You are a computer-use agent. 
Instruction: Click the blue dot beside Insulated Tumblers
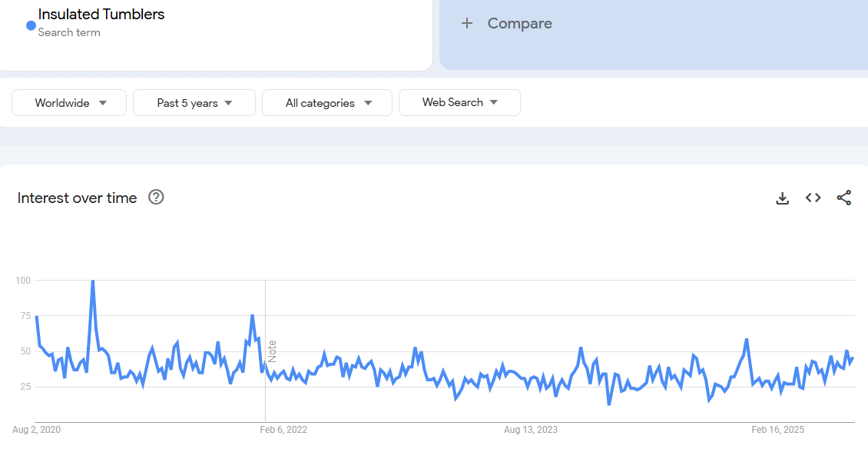point(31,25)
